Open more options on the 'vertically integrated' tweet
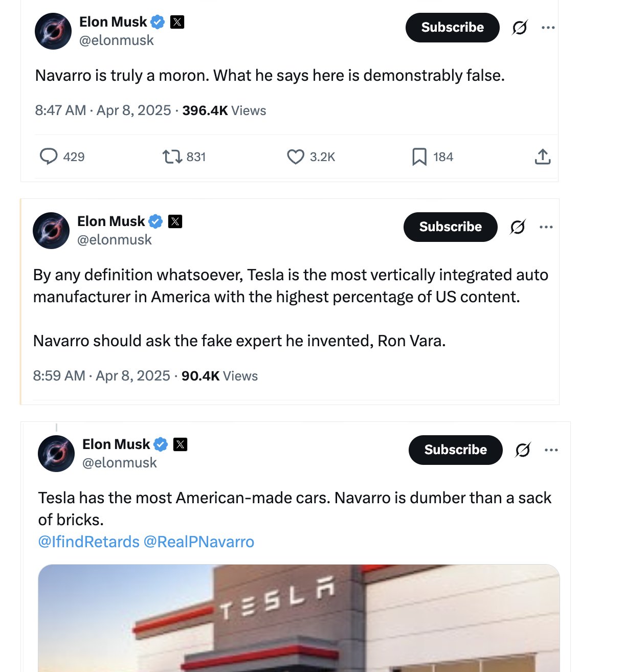 click(546, 227)
